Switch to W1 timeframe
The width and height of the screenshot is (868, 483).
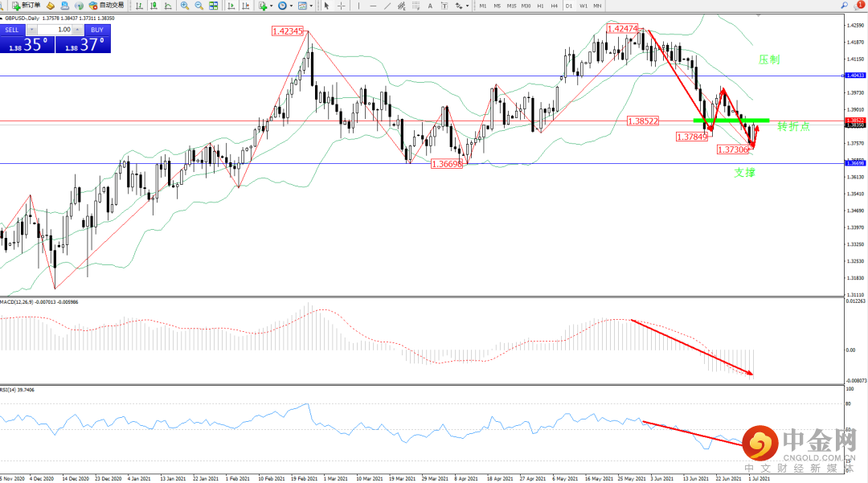583,6
